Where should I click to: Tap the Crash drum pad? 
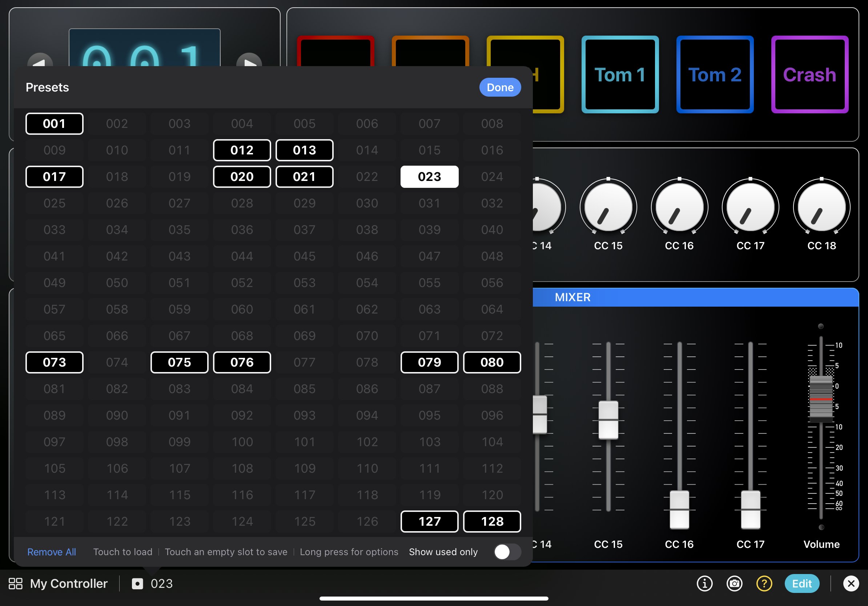(810, 74)
